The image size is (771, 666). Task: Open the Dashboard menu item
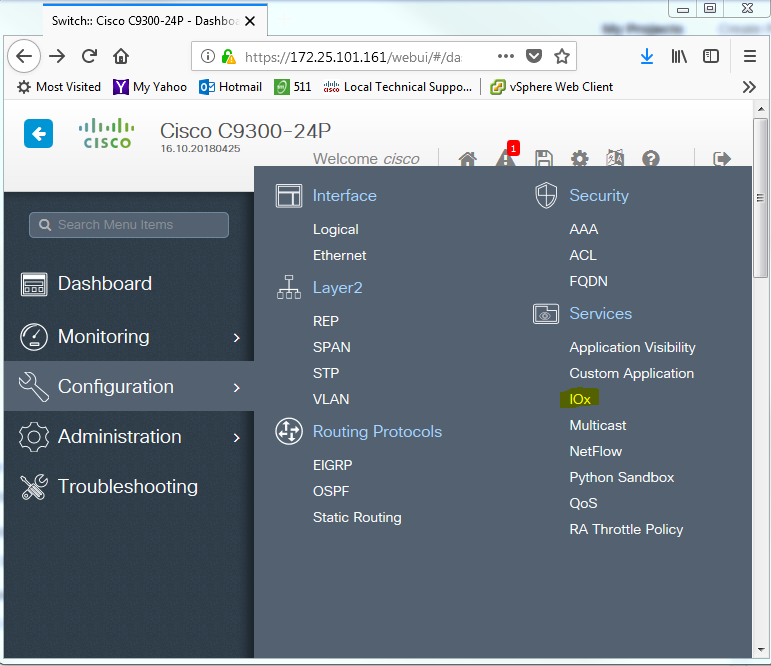(x=104, y=284)
